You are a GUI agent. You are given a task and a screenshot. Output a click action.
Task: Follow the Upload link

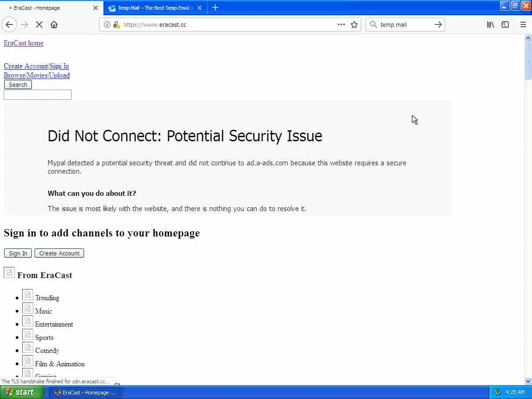tap(60, 75)
